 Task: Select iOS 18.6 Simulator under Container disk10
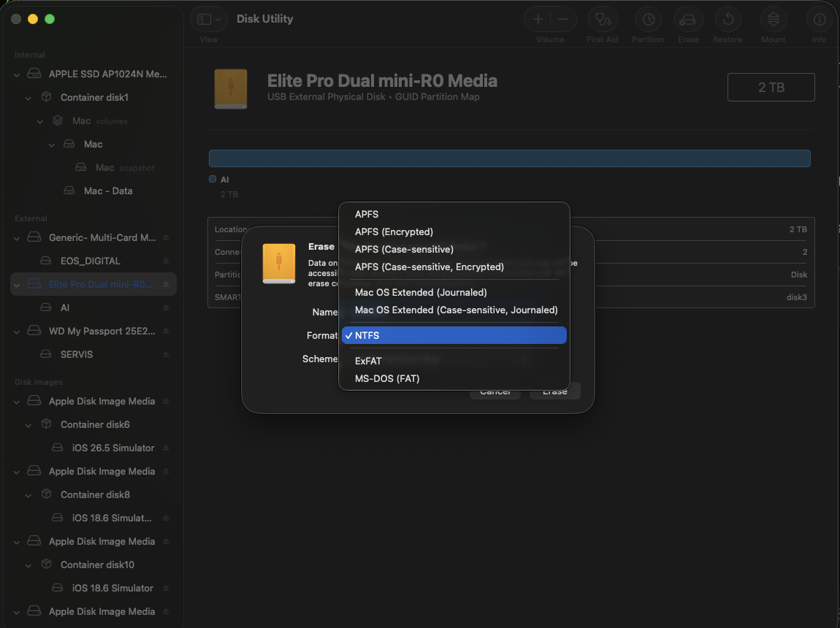pyautogui.click(x=93, y=589)
